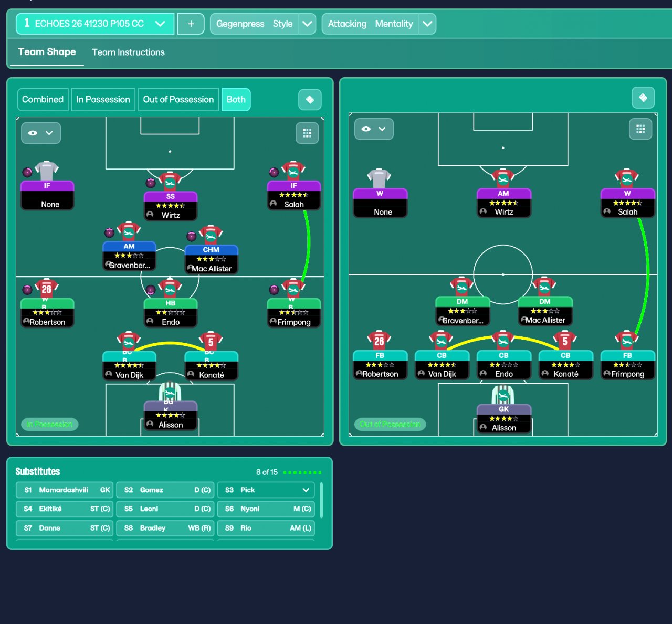The image size is (672, 624).
Task: Click Endo's CB shirt icon
Action: pyautogui.click(x=503, y=341)
